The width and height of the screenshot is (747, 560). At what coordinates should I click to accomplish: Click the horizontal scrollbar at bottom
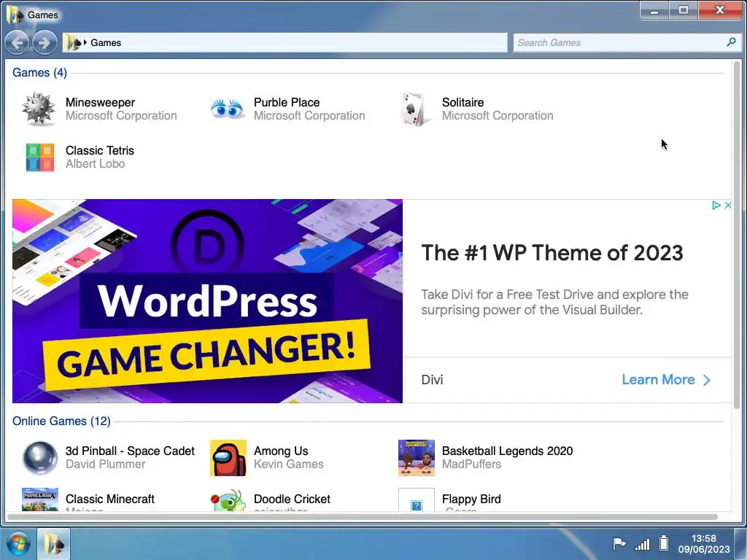click(363, 517)
